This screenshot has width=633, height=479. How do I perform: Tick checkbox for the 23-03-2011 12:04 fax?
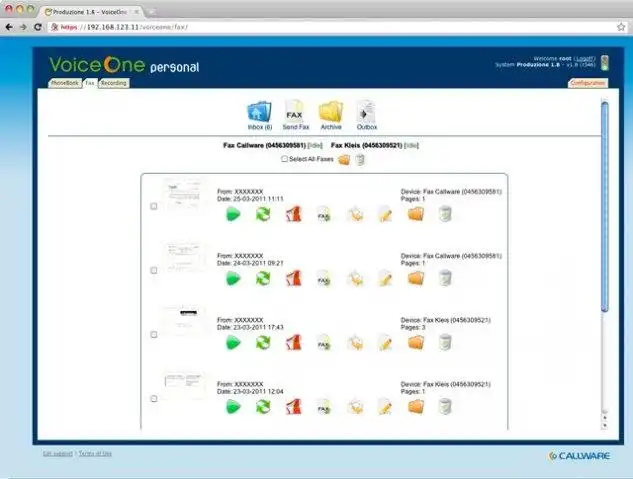(153, 399)
